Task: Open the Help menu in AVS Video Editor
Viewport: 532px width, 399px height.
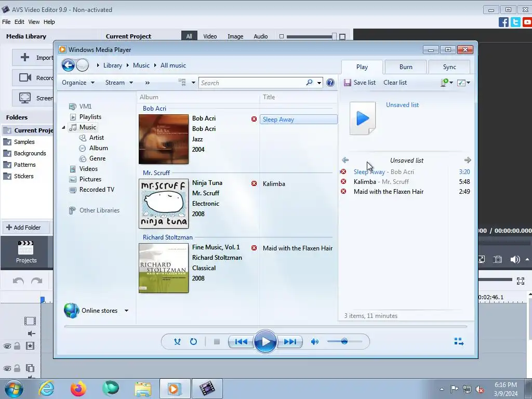Action: tap(49, 22)
